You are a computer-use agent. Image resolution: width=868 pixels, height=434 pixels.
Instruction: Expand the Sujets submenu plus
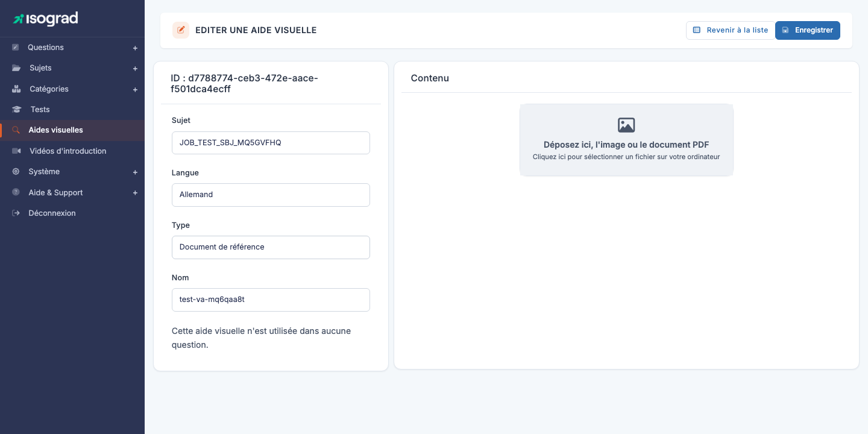(135, 69)
